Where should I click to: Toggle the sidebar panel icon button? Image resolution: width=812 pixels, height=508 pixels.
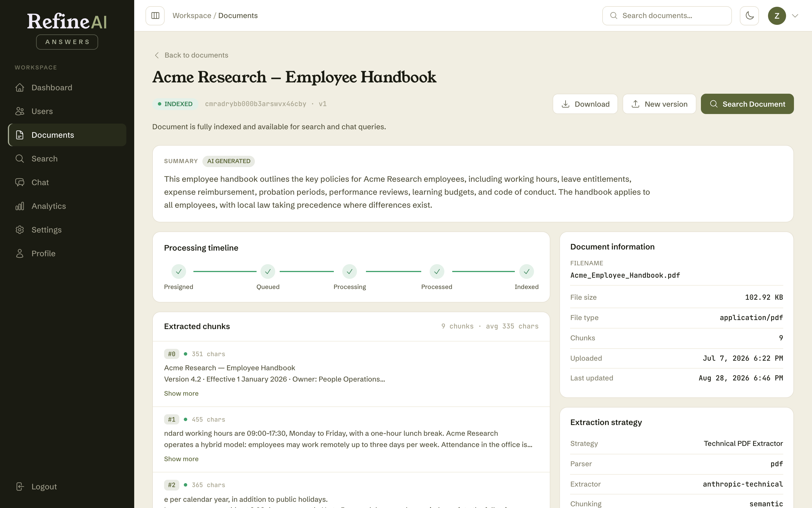tap(155, 16)
